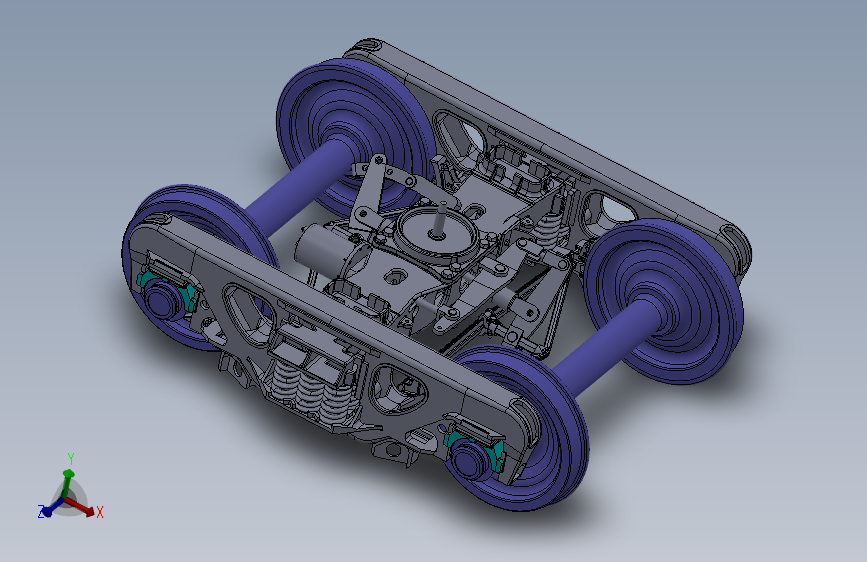Viewport: 867px width, 562px height.
Task: Select the circular center bowl plate on the bolster
Action: click(438, 235)
